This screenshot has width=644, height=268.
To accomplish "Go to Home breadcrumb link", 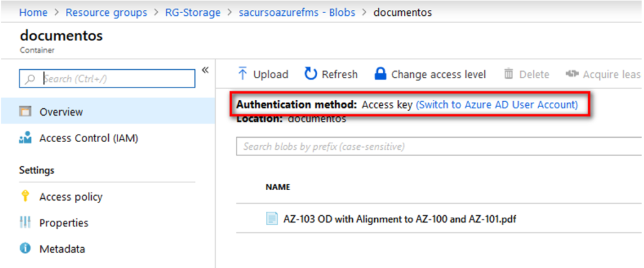I will (33, 13).
